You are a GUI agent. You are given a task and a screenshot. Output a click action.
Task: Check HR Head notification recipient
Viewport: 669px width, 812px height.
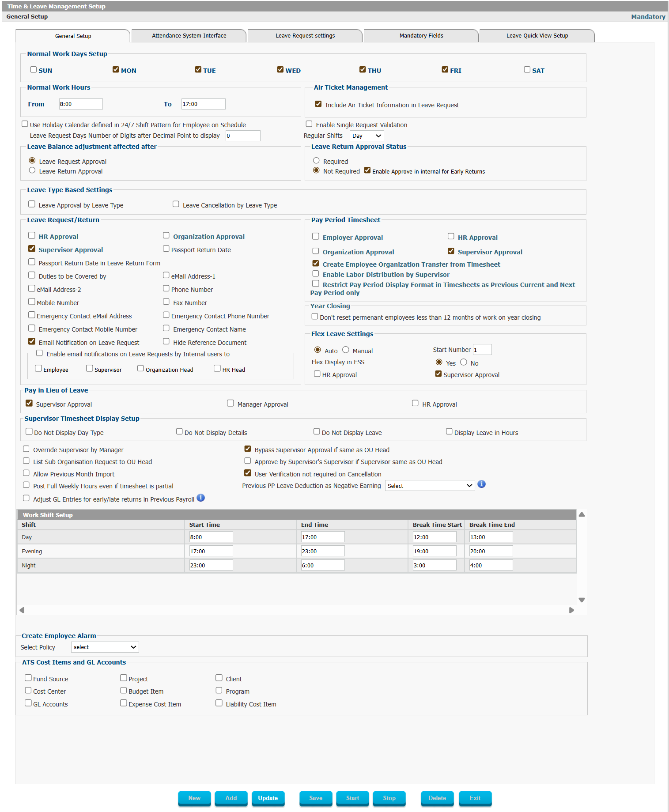coord(217,368)
